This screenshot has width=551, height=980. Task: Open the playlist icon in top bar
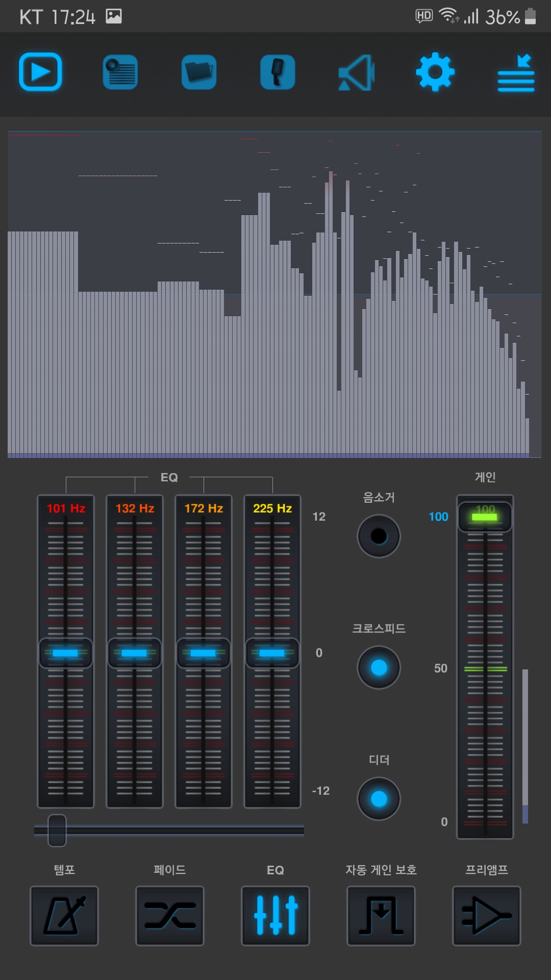[120, 72]
